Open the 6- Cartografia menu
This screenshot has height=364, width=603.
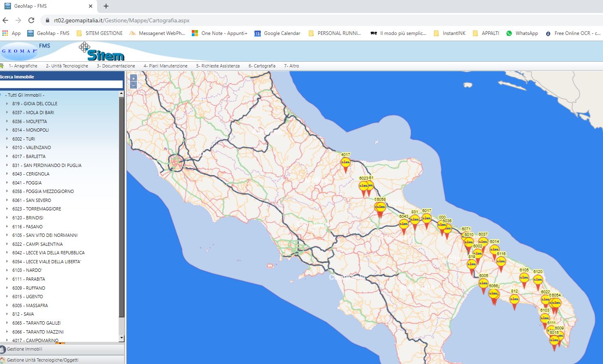tap(262, 66)
